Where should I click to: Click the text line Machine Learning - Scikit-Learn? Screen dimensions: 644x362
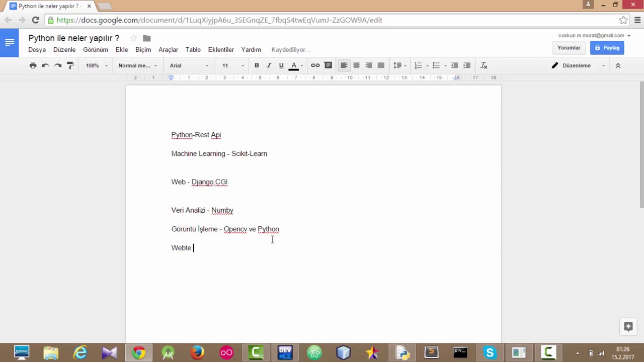tap(219, 154)
